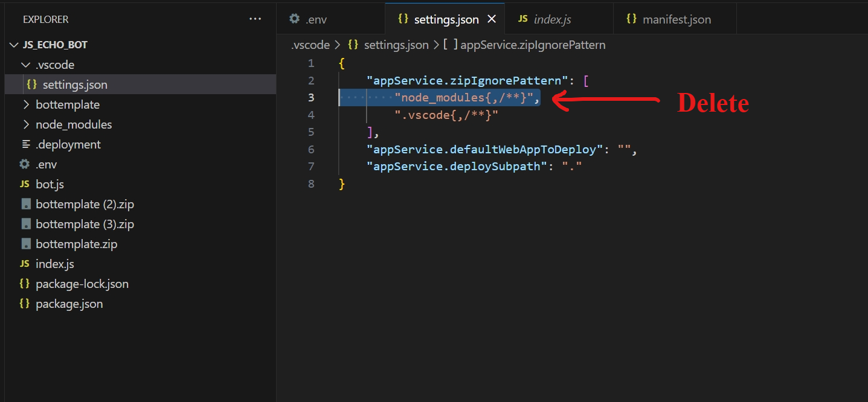Image resolution: width=868 pixels, height=402 pixels.
Task: Expand the node_modules folder
Action: click(x=25, y=124)
